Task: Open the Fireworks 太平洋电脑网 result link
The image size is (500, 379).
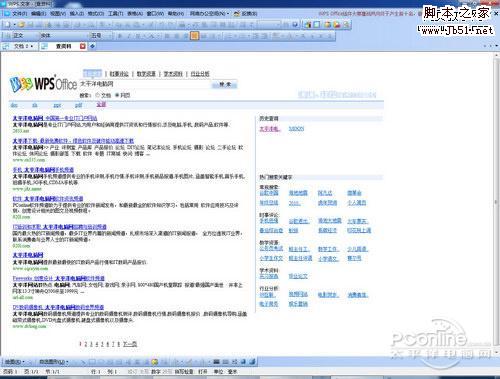Action: tap(59, 278)
